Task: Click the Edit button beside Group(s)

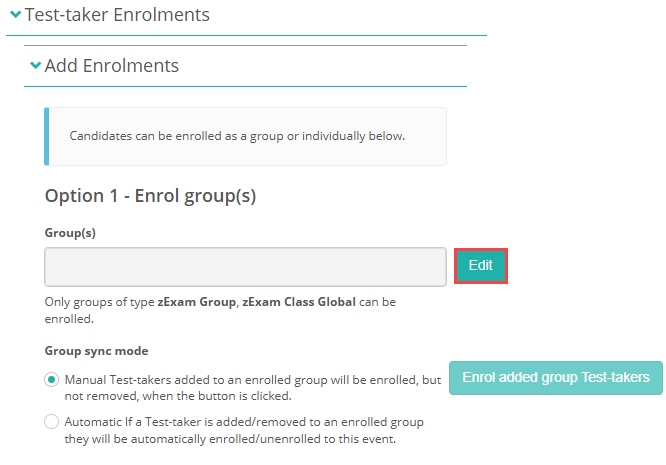Action: 481,266
